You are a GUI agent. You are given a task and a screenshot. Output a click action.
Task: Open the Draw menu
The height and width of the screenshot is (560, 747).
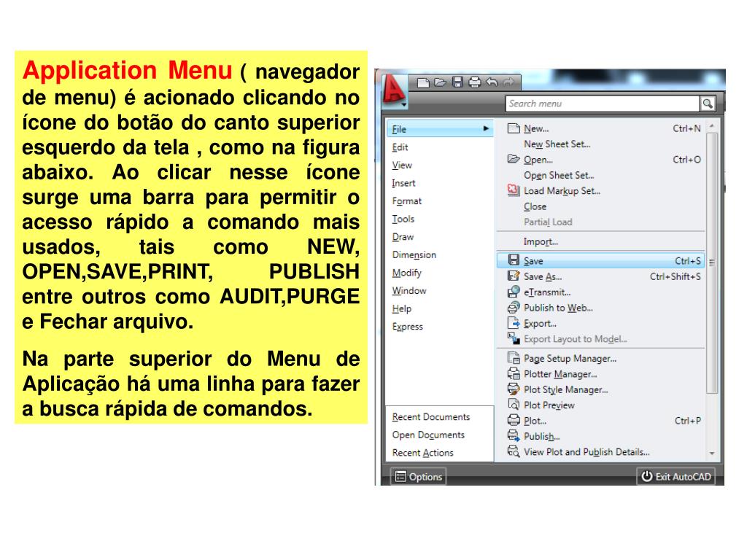point(403,237)
